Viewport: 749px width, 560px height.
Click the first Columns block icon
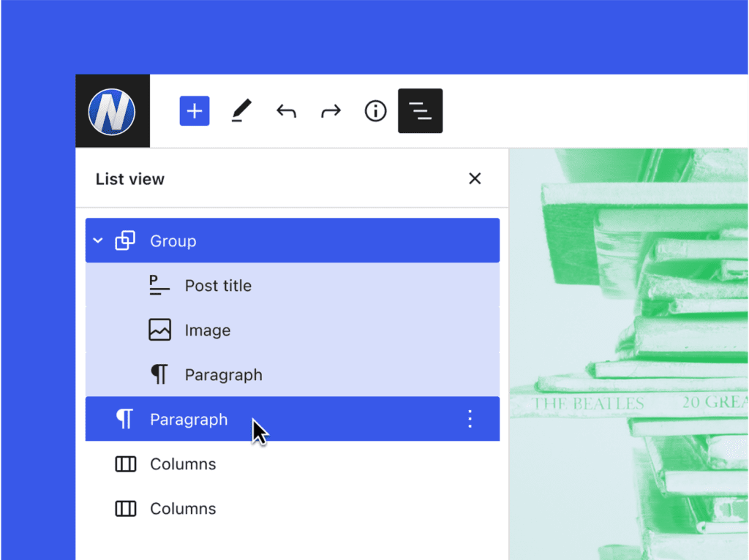coord(126,463)
